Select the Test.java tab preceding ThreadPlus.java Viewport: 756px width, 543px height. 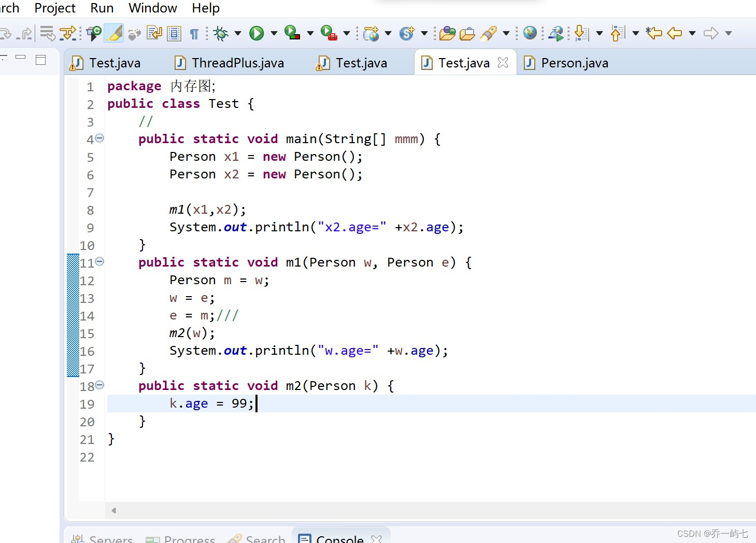click(106, 63)
